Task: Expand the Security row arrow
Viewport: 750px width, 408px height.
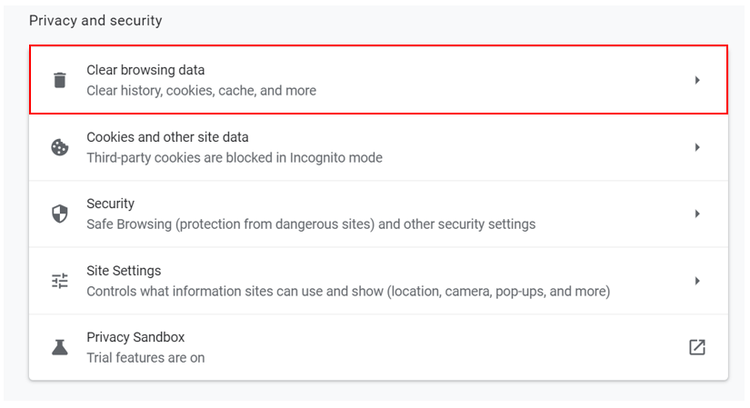Action: tap(697, 214)
